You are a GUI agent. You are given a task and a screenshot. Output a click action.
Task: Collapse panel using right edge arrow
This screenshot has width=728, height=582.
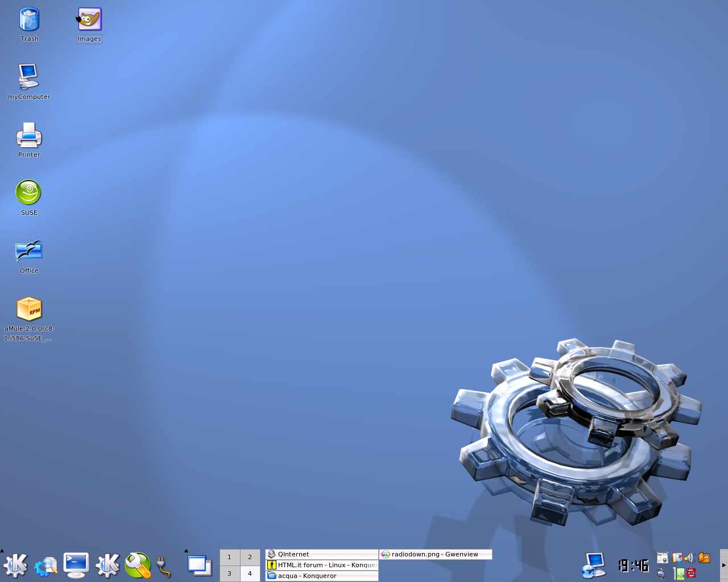(723, 565)
